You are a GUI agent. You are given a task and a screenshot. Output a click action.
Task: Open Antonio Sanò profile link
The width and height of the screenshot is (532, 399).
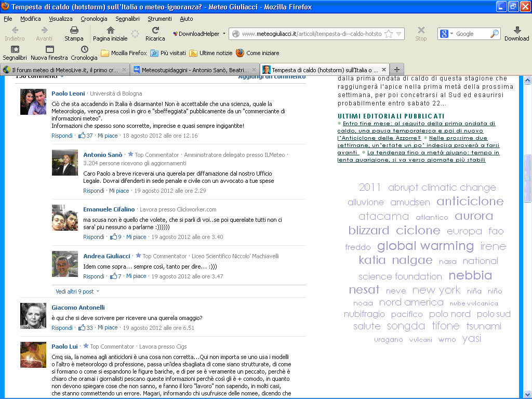103,155
